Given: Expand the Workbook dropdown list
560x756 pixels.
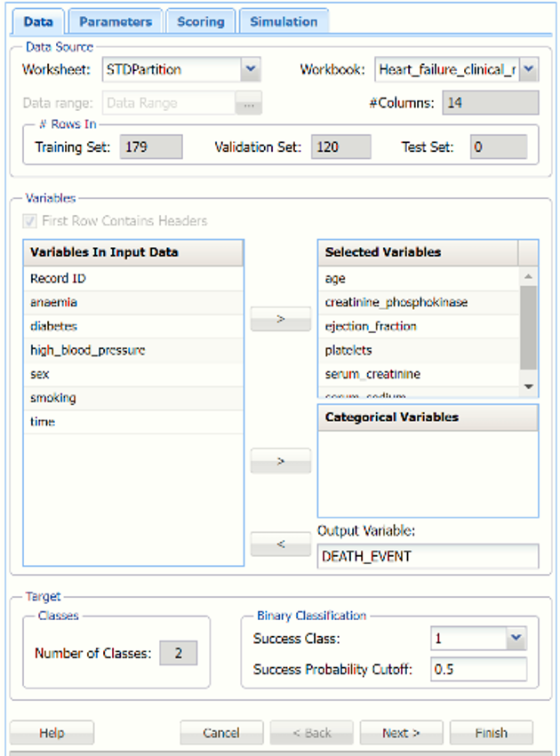Looking at the screenshot, I should 529,68.
